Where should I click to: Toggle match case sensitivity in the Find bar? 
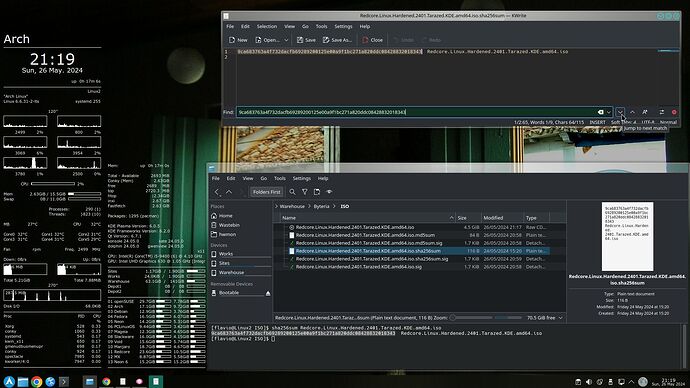645,112
